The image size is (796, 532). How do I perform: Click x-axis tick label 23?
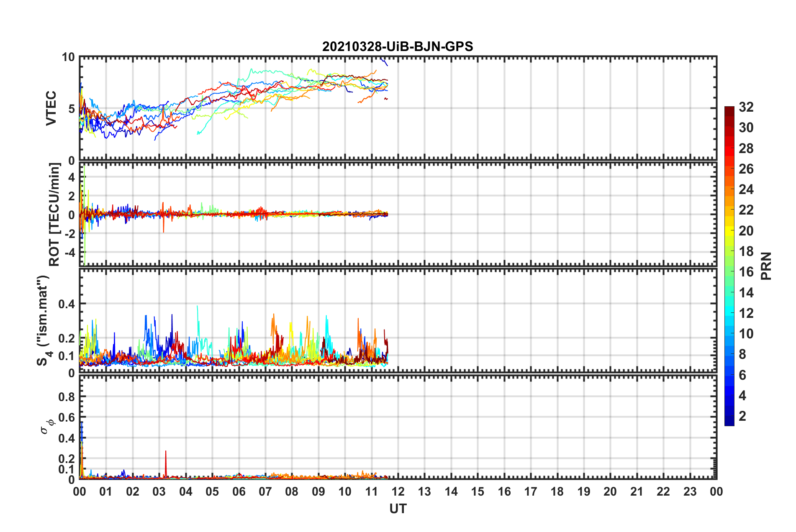coord(690,491)
